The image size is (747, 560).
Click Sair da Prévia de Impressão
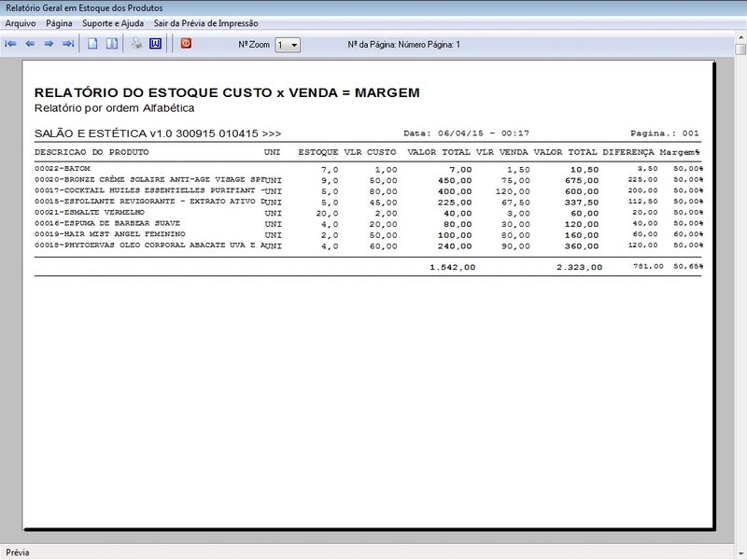(x=205, y=22)
